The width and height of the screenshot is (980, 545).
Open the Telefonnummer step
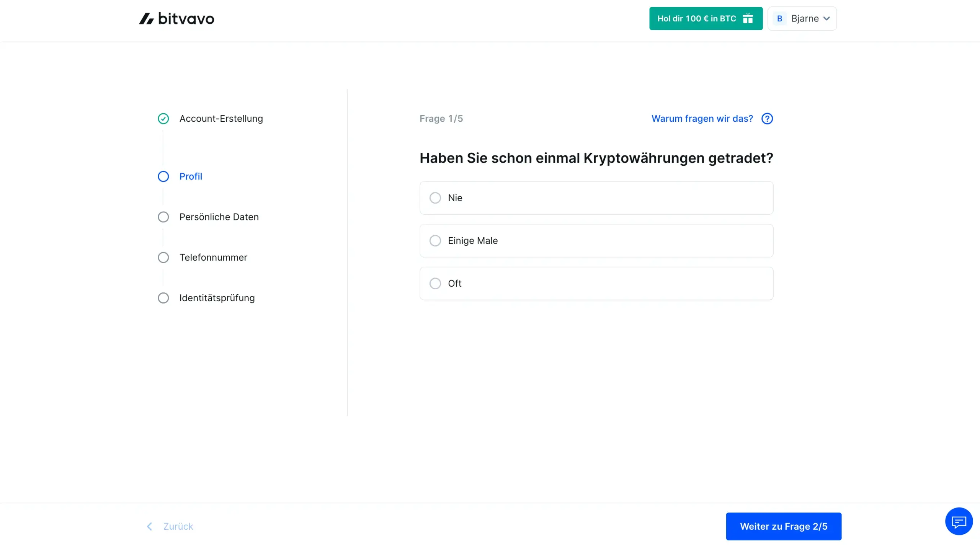(213, 258)
